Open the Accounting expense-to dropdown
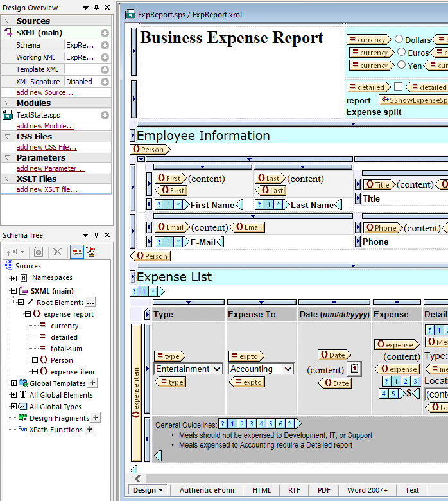This screenshot has width=448, height=501. point(288,369)
